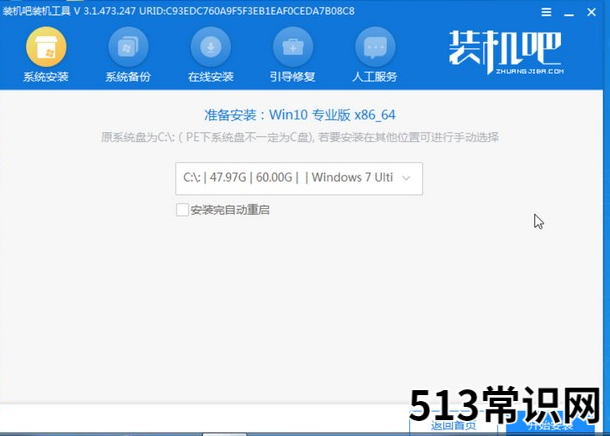Minimize the 装机吧 tool window
610x436 pixels.
pyautogui.click(x=569, y=13)
